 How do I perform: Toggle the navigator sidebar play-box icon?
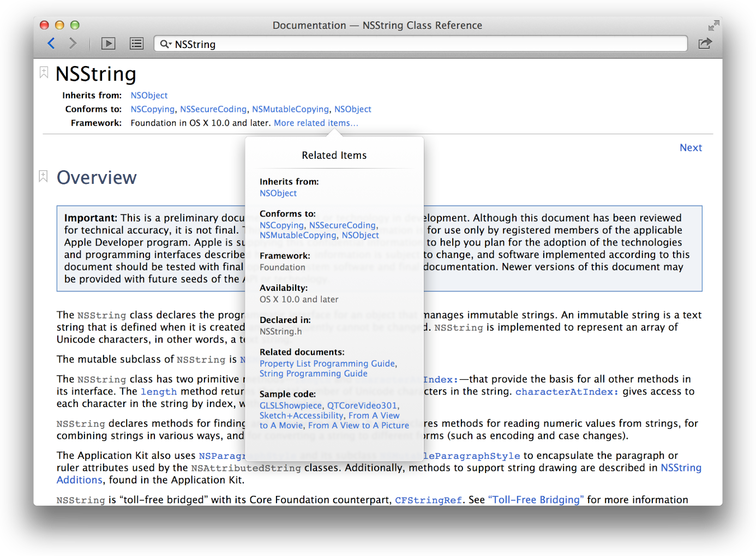pyautogui.click(x=109, y=44)
